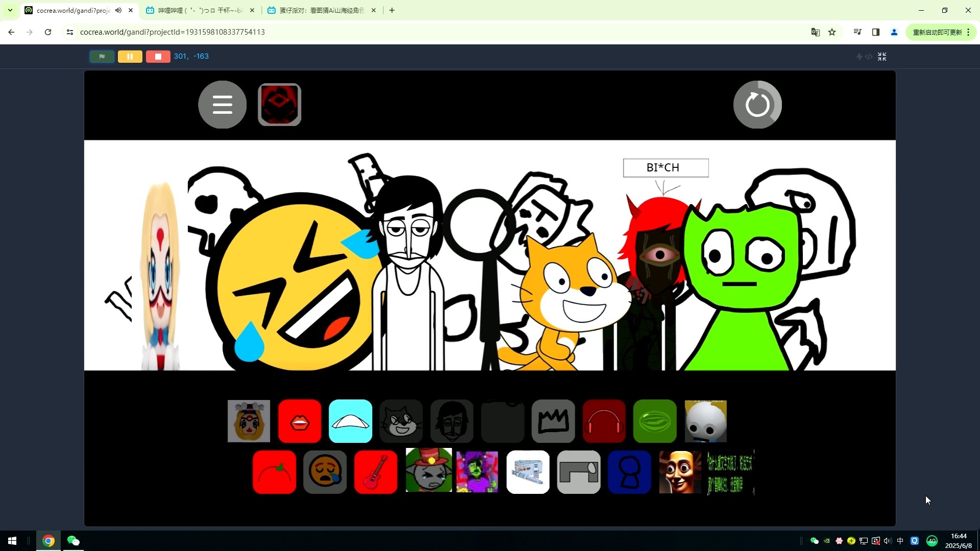The width and height of the screenshot is (980, 551).
Task: Select the smiling realistic face icon
Action: [680, 472]
